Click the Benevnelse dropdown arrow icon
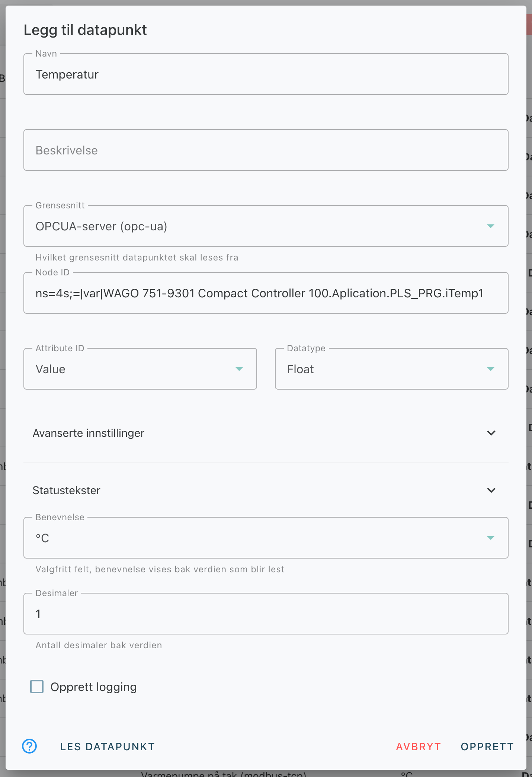This screenshot has height=777, width=532. 491,538
